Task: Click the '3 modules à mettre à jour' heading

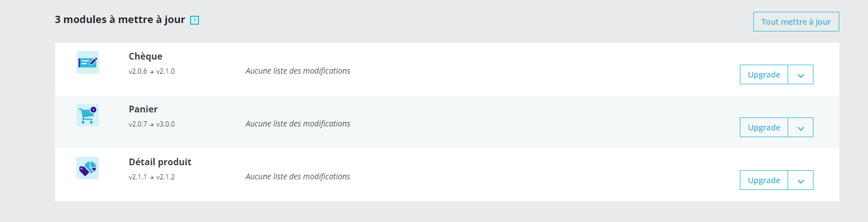Action: pyautogui.click(x=120, y=20)
